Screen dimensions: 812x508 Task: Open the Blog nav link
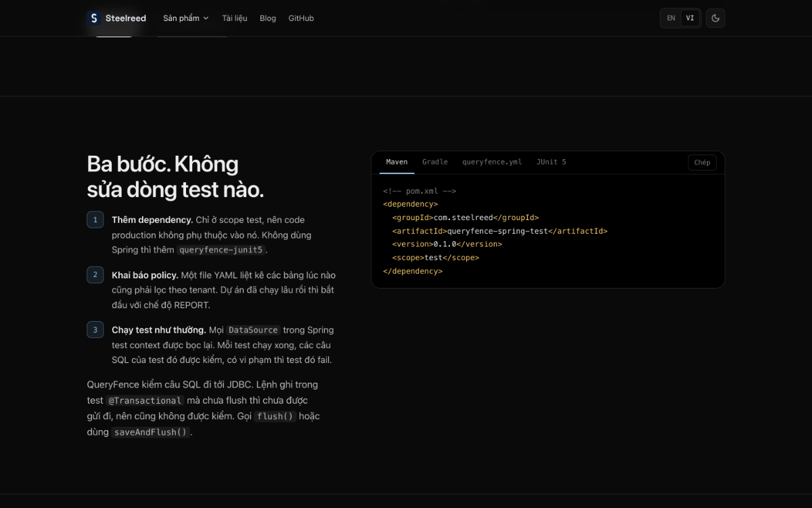(x=268, y=18)
